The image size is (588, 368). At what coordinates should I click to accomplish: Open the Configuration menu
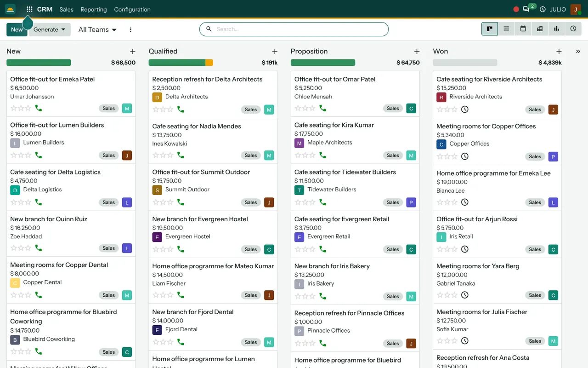point(132,9)
